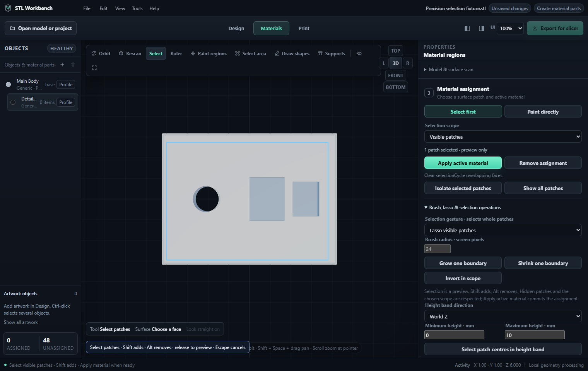Select the Orbit tool
Image resolution: width=588 pixels, height=371 pixels.
pyautogui.click(x=101, y=54)
